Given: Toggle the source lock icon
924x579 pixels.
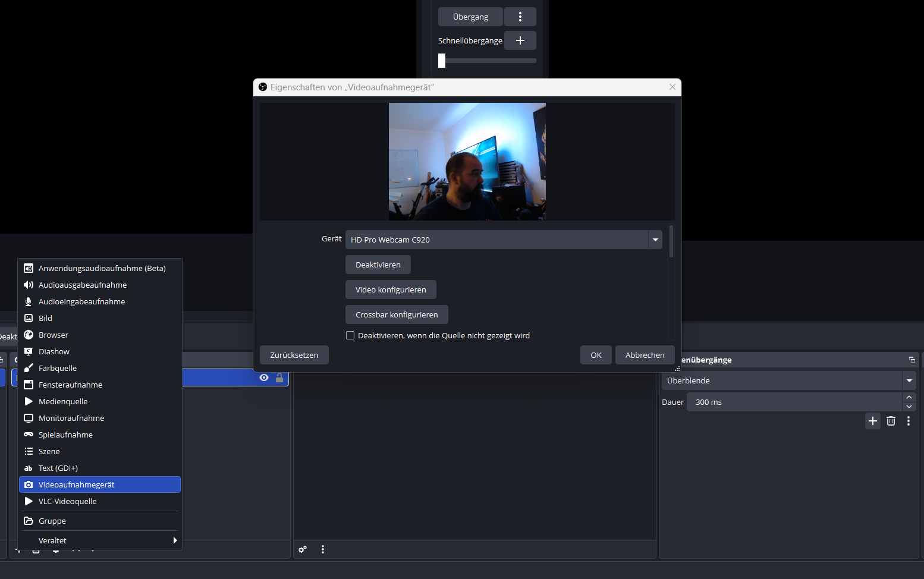Looking at the screenshot, I should point(279,377).
